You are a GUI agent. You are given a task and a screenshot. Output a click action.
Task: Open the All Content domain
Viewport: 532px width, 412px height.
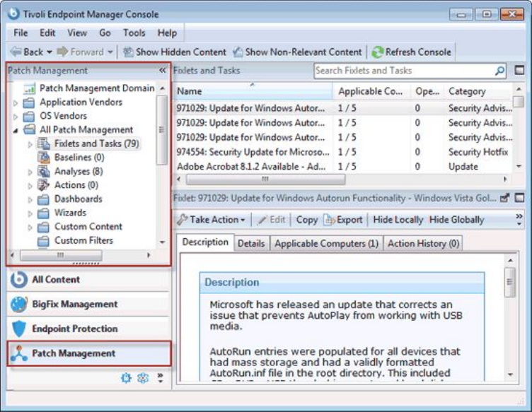[x=88, y=280]
